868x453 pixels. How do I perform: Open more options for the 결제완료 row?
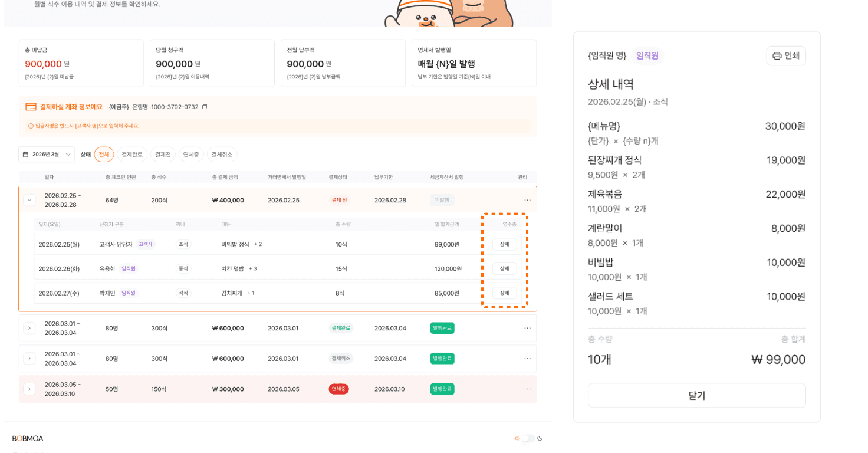[527, 328]
